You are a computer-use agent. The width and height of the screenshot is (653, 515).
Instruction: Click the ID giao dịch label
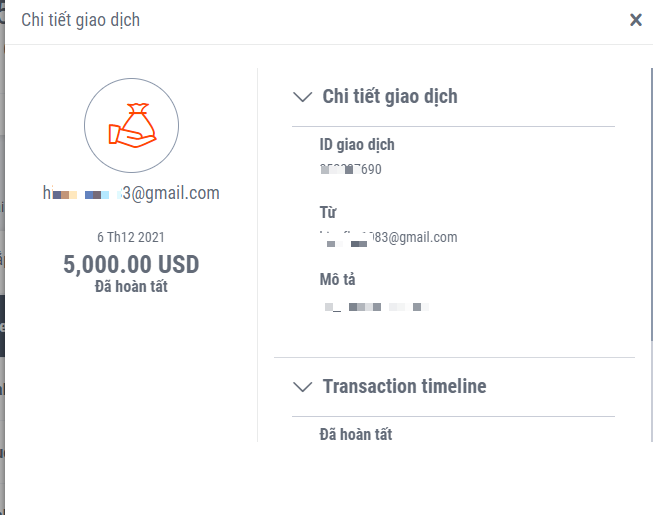pyautogui.click(x=357, y=145)
